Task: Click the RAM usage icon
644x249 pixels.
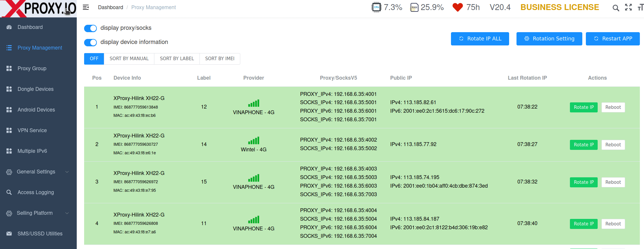Action: [414, 7]
